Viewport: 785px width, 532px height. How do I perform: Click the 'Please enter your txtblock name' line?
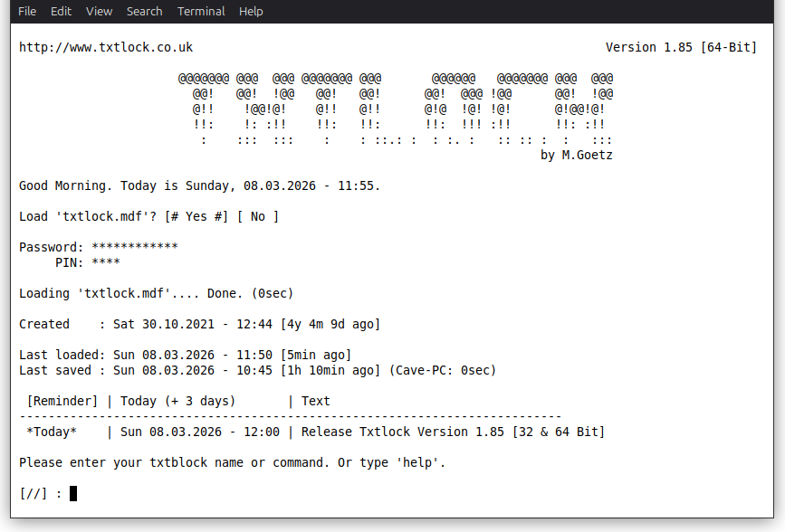[233, 462]
